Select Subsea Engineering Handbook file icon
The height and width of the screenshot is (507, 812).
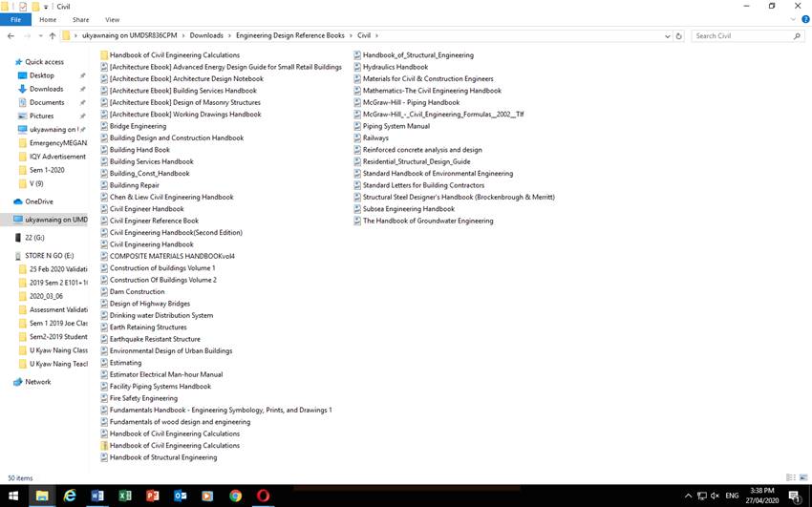(x=357, y=209)
